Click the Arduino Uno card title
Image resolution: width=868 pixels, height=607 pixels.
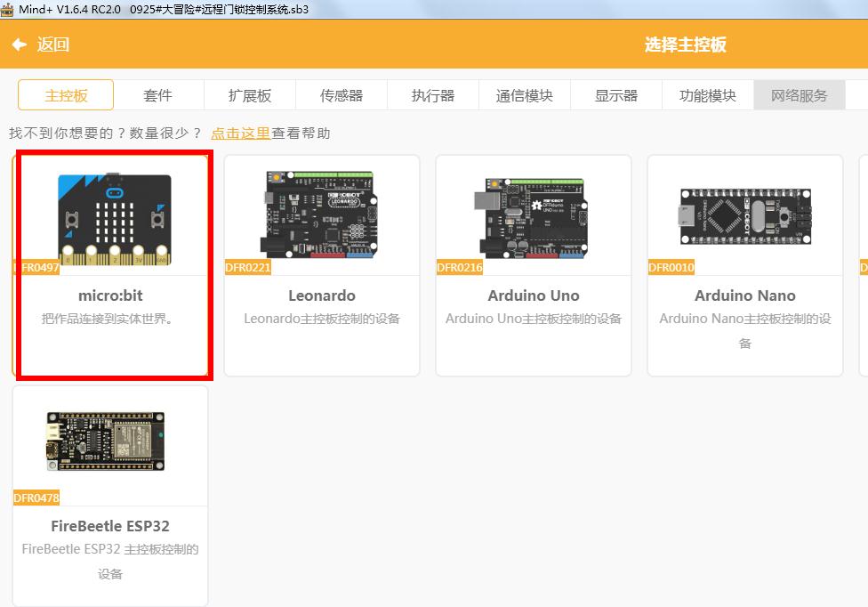tap(534, 295)
